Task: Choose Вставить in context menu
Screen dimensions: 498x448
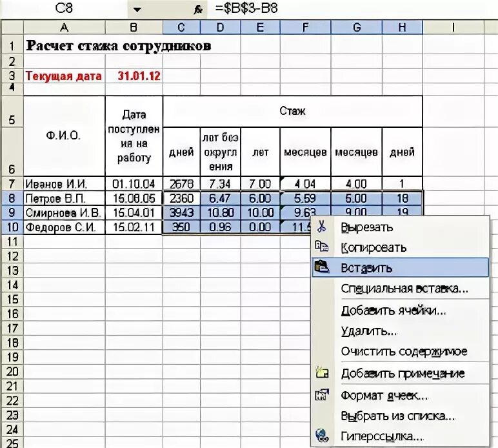Action: (x=400, y=267)
